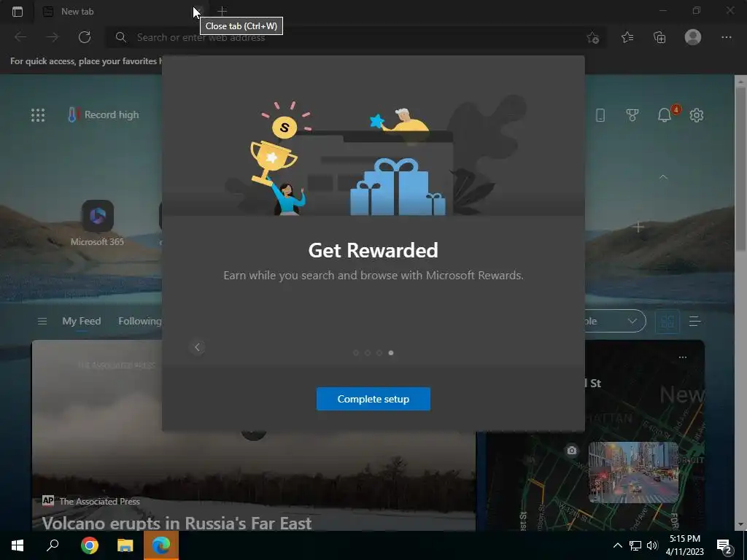Switch to the Following tab

tap(139, 321)
